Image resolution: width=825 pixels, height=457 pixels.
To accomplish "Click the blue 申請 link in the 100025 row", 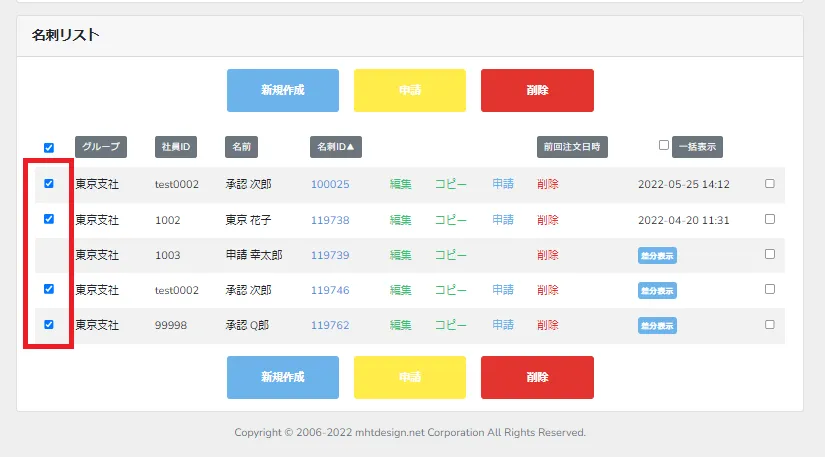I will 503,184.
